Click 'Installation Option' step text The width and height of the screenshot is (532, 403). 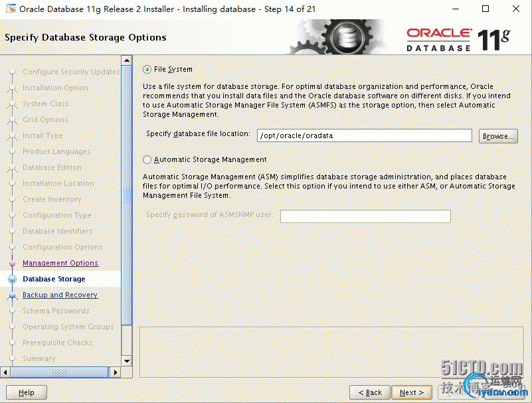click(55, 88)
